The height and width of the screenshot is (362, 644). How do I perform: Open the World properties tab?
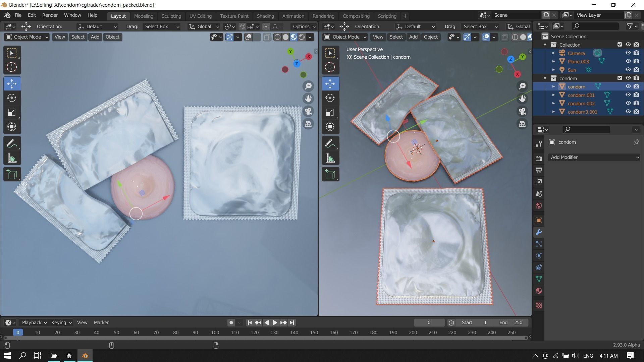pos(539,206)
